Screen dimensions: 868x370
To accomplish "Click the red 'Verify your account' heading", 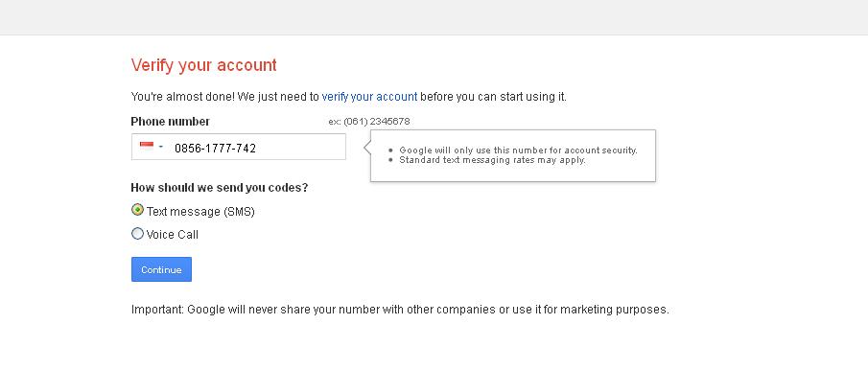I will (203, 65).
